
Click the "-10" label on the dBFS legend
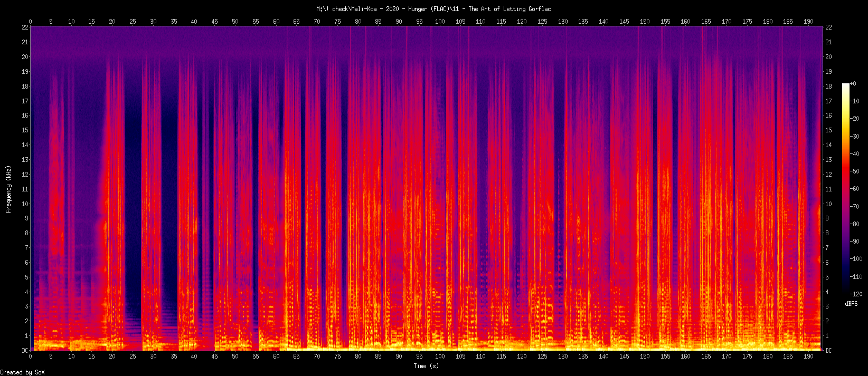click(x=855, y=101)
